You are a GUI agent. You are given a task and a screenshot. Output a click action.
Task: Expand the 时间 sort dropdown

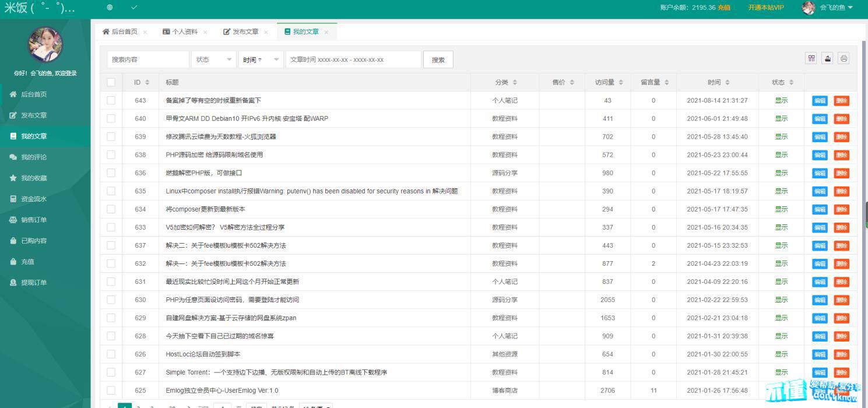coord(261,59)
